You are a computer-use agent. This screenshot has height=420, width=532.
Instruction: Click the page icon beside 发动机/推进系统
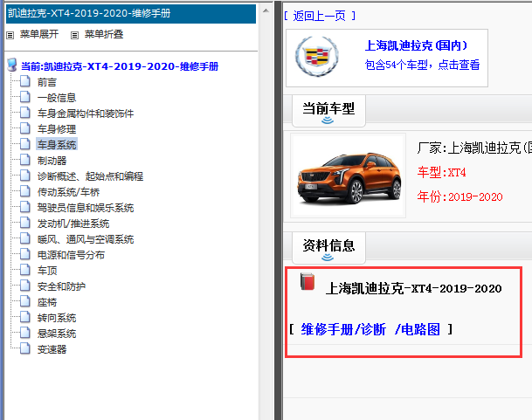point(25,224)
